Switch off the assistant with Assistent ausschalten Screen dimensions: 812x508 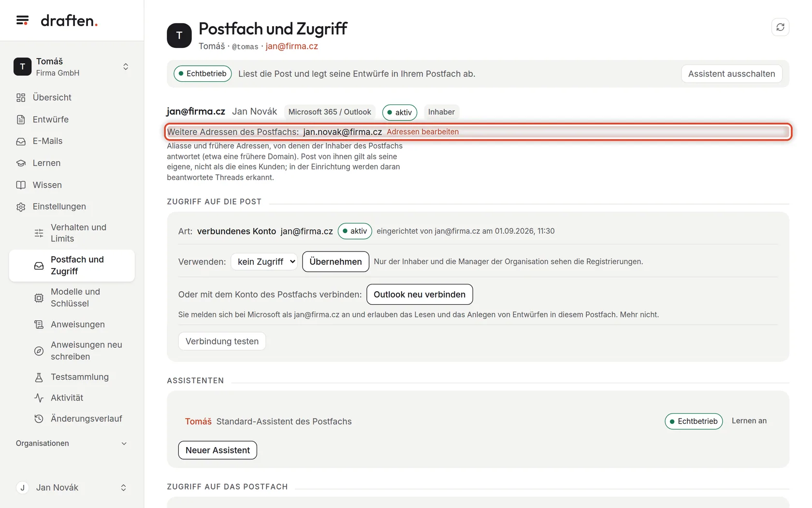coord(731,74)
